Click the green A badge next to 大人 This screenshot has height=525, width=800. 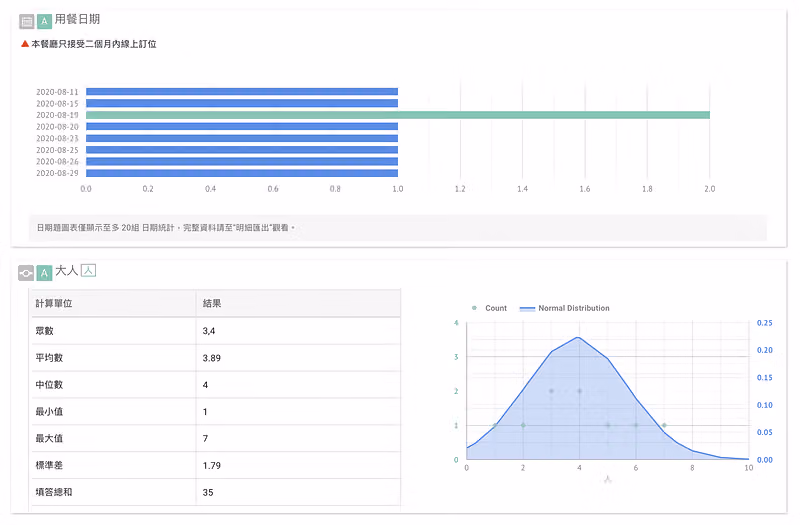click(44, 273)
